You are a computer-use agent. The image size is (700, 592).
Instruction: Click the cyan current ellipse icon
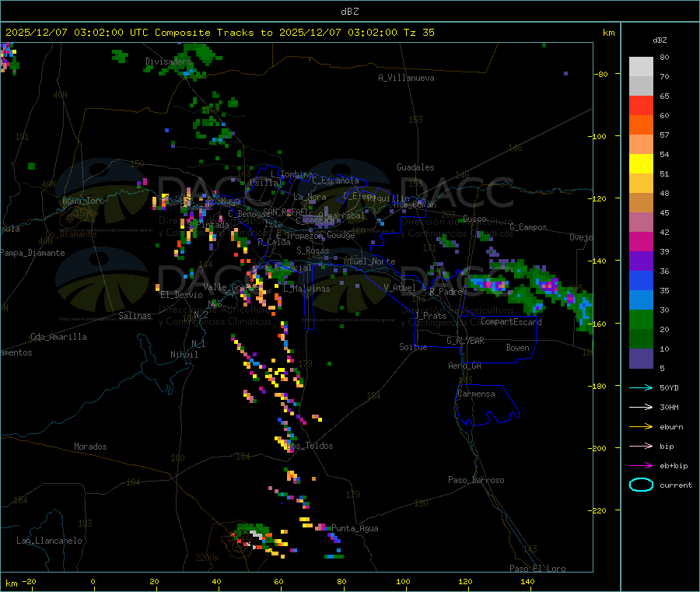pyautogui.click(x=641, y=485)
